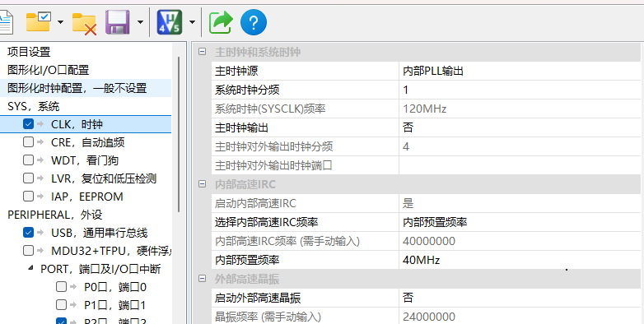Click the left tree vertical scrollbar

179,135
